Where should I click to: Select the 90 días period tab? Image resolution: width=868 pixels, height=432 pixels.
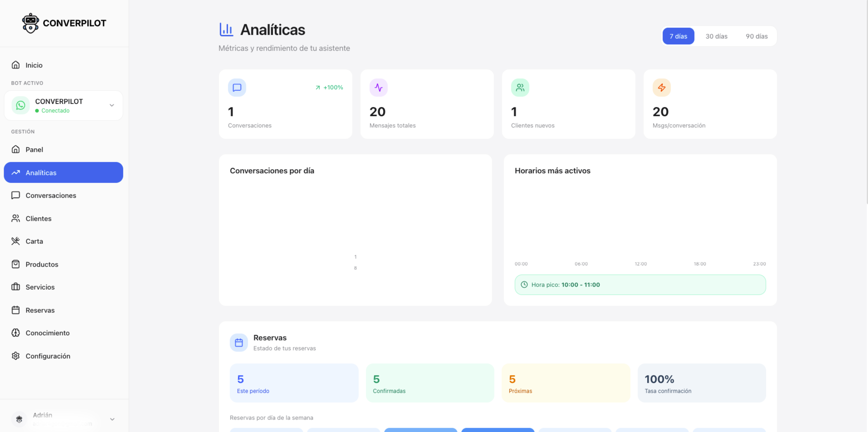tap(756, 36)
